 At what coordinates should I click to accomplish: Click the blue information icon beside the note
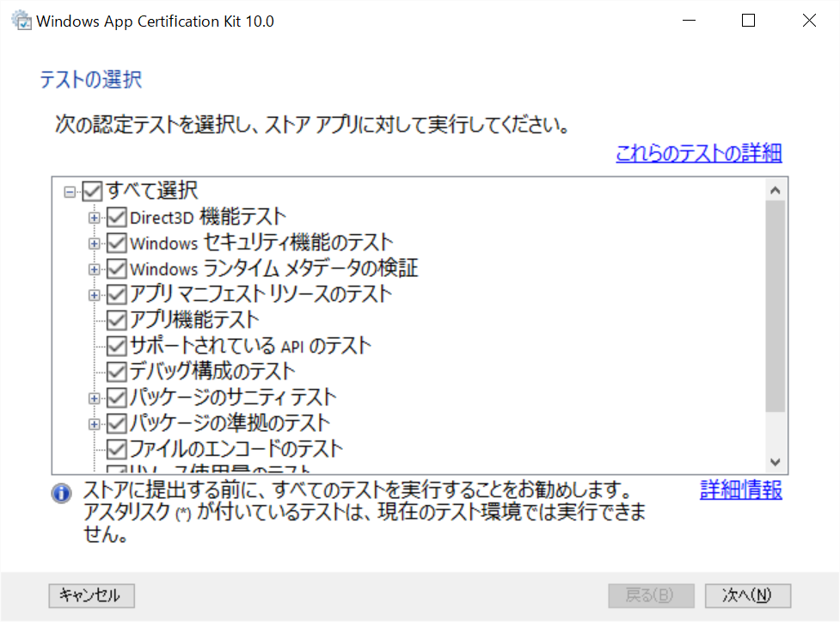click(x=62, y=493)
